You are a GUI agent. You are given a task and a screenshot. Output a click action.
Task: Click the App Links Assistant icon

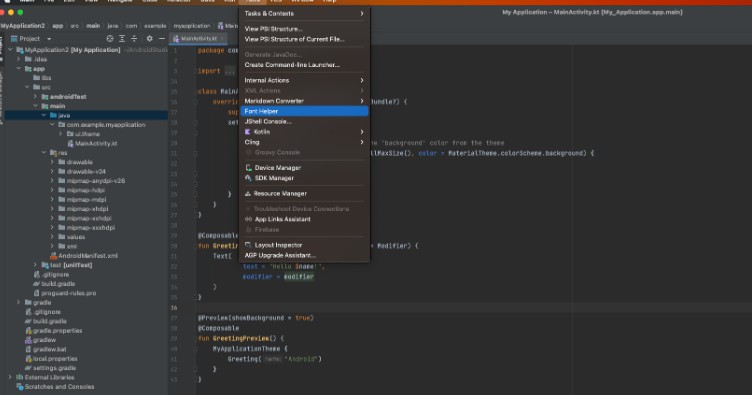pos(248,219)
